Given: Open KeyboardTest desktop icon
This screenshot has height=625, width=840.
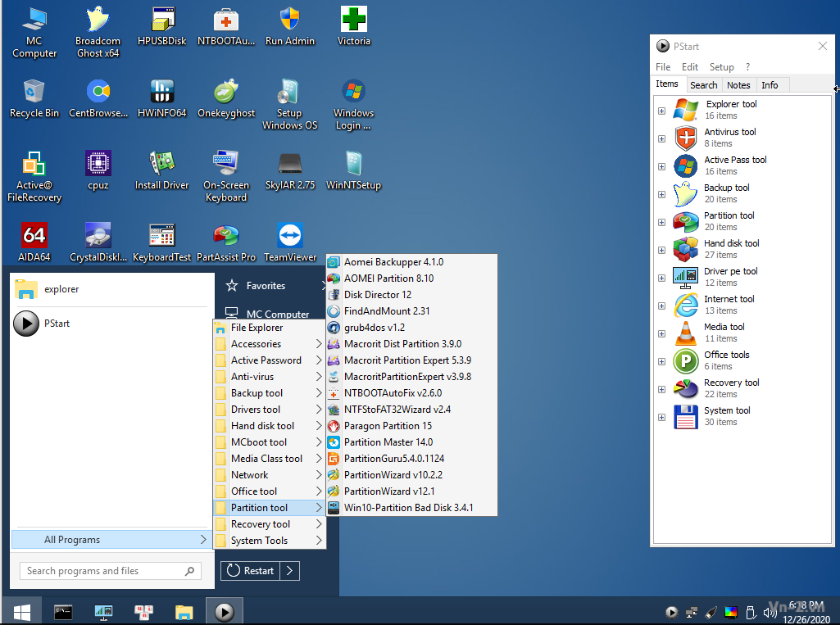Looking at the screenshot, I should 161,242.
